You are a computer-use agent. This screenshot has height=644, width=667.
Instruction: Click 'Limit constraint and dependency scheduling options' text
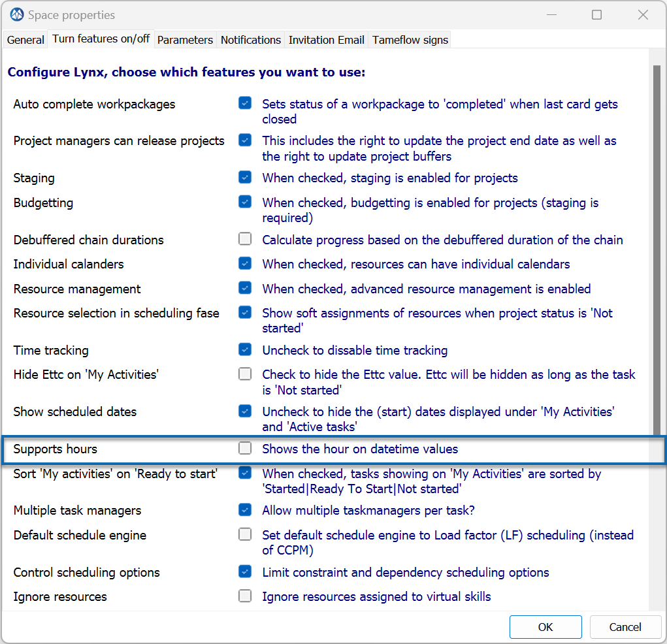click(x=406, y=573)
